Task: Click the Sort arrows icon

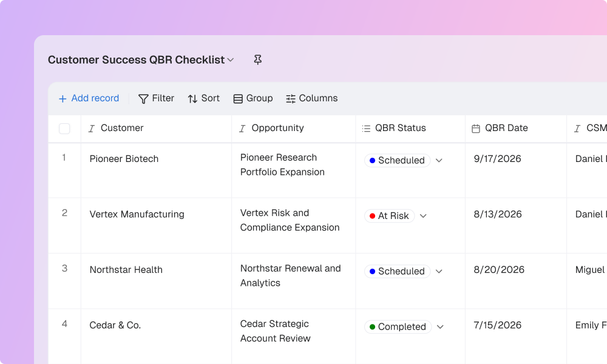Action: [192, 99]
